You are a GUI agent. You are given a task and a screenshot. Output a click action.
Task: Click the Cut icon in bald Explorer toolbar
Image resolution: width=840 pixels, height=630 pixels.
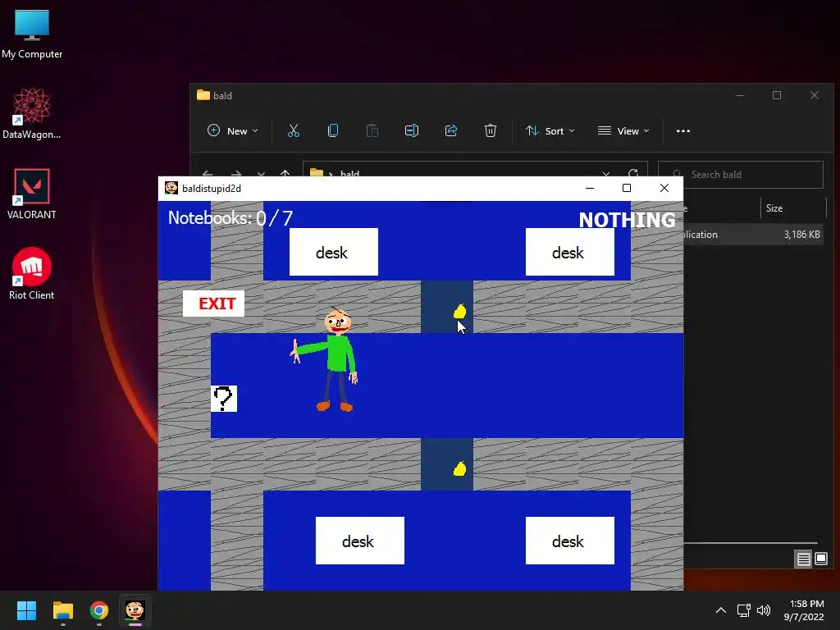pos(294,130)
